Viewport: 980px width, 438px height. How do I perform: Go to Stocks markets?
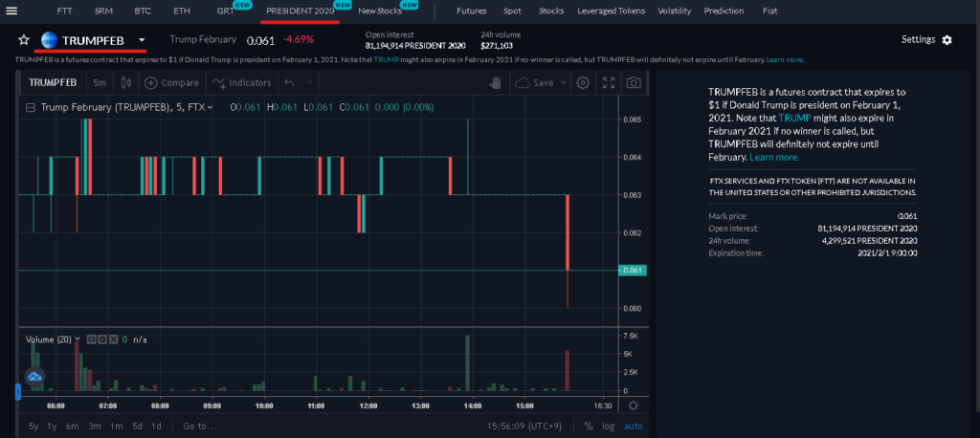click(550, 11)
